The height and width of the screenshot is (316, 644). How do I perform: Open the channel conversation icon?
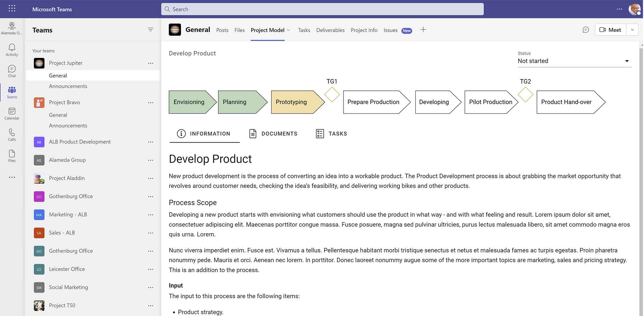point(586,30)
